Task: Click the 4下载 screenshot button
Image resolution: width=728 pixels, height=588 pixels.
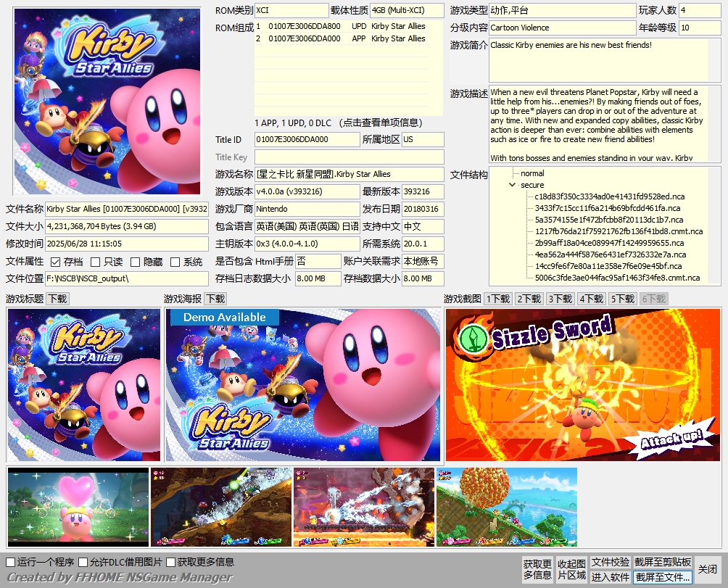Action: point(592,299)
